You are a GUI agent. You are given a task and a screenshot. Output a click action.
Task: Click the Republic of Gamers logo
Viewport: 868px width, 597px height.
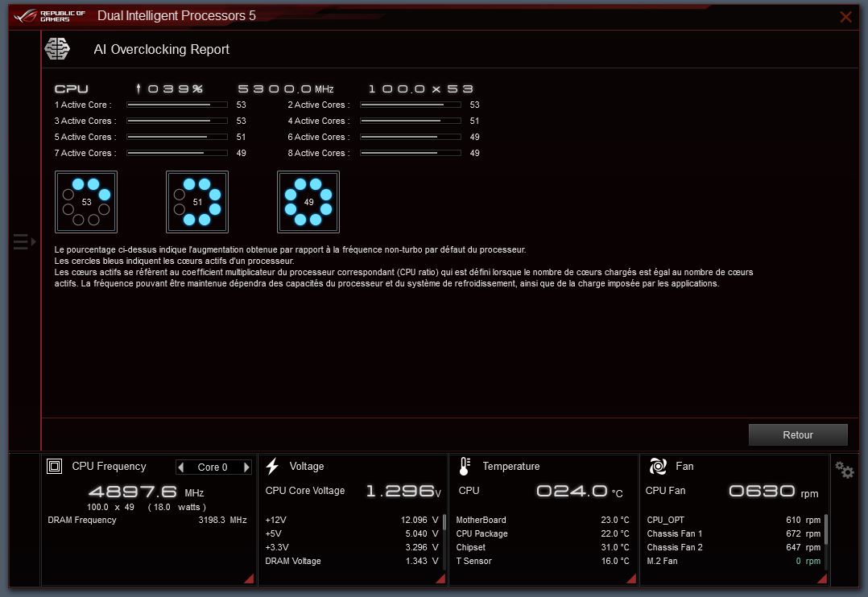click(x=50, y=16)
